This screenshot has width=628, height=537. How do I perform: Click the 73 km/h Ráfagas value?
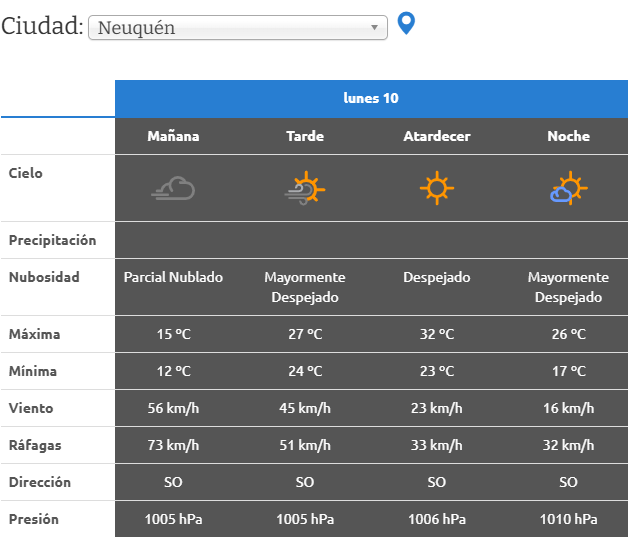[x=173, y=445]
